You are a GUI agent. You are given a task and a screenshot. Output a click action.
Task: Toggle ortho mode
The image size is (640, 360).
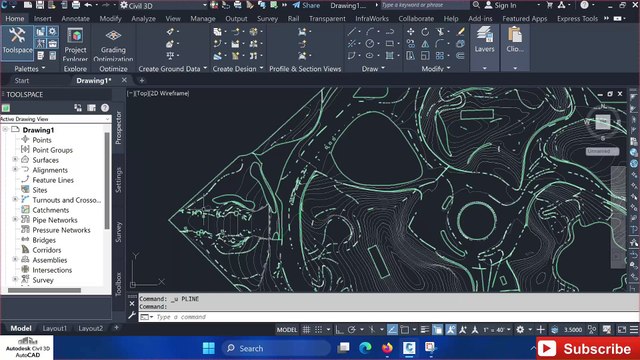339,329
